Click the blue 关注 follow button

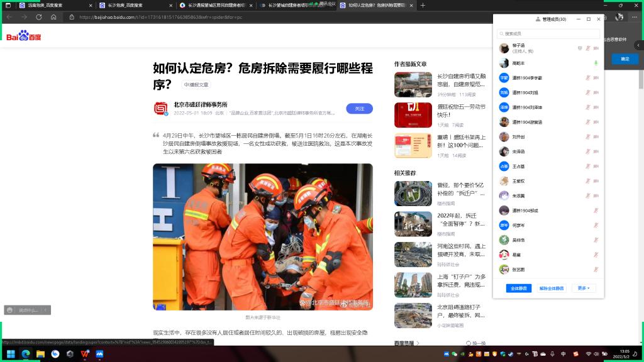359,109
